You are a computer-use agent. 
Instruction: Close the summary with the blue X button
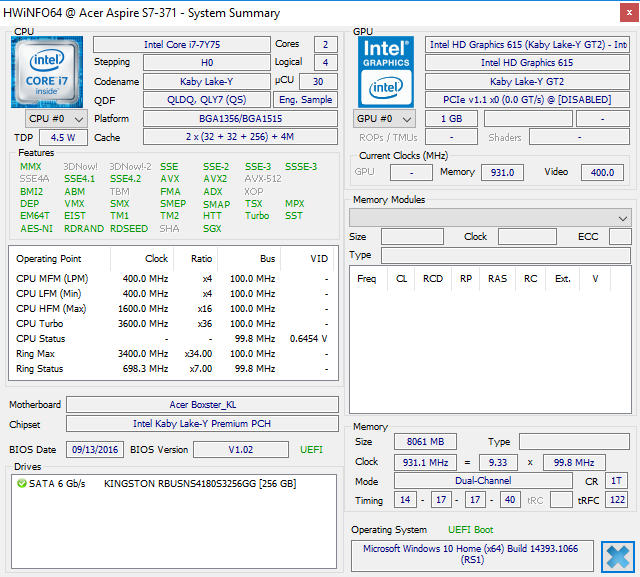pyautogui.click(x=617, y=556)
